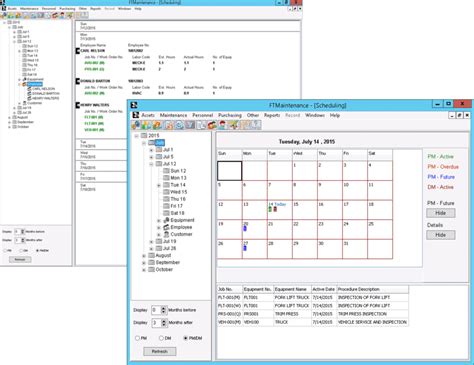Select the DM radio button in front window
Screen dimensions: 474x365
point(161,338)
